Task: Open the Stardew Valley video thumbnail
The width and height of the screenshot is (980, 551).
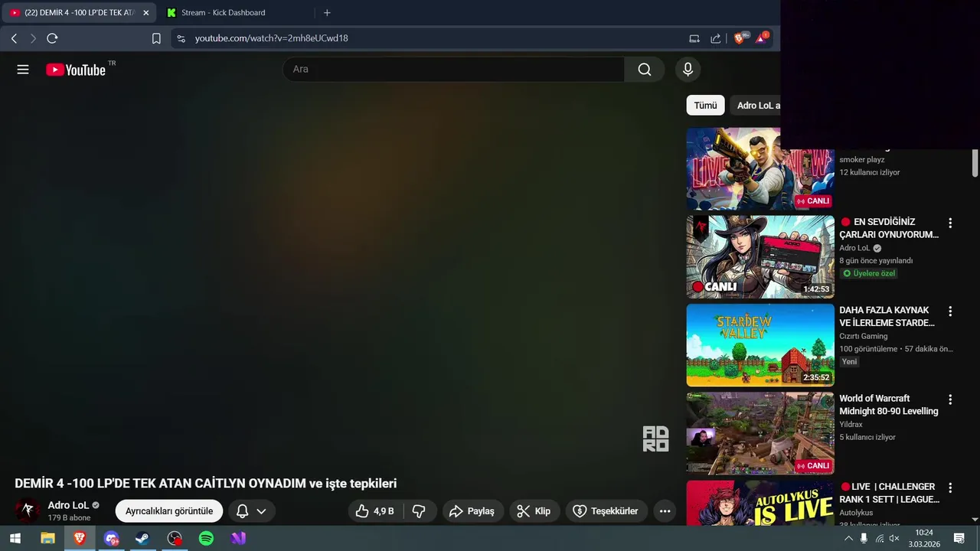Action: click(760, 345)
